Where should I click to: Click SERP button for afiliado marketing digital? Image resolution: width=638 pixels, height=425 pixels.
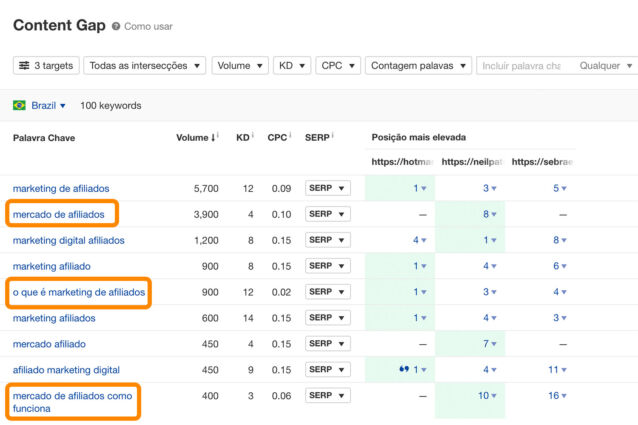(x=328, y=370)
